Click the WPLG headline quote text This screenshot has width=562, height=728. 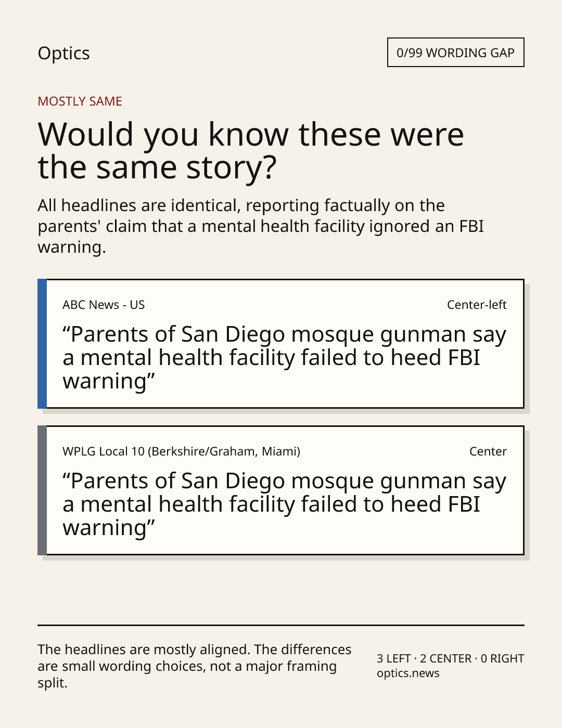pyautogui.click(x=284, y=504)
